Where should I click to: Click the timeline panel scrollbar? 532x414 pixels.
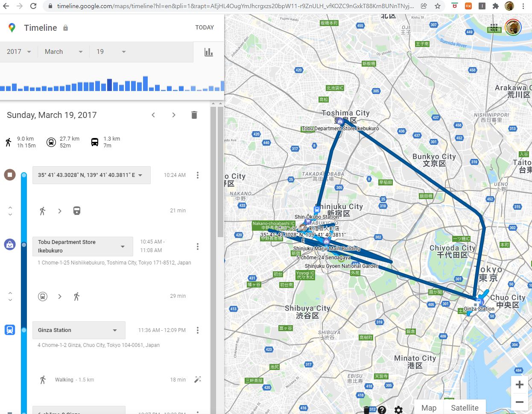tap(220, 171)
